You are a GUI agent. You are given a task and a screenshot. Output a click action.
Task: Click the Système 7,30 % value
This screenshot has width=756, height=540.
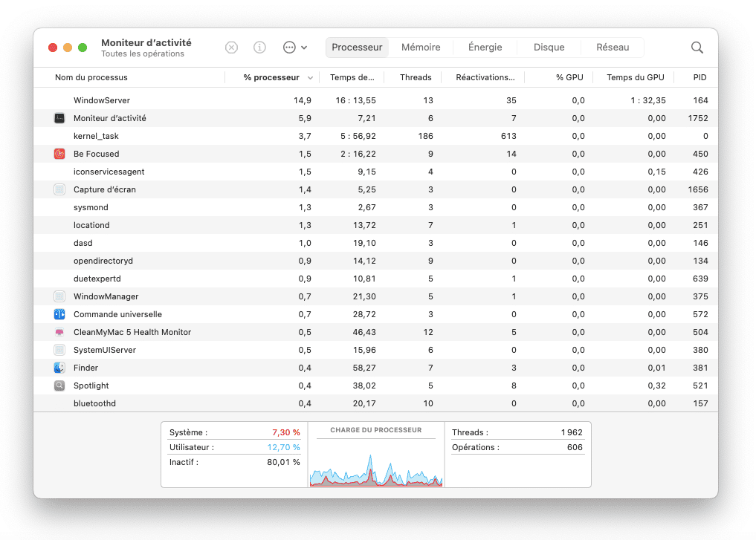286,432
